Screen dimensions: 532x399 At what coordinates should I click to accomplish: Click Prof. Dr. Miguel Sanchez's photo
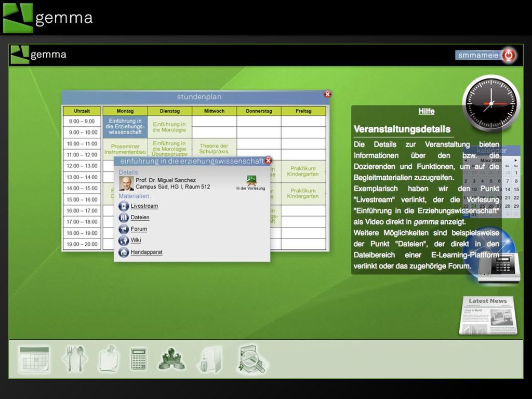tap(126, 183)
